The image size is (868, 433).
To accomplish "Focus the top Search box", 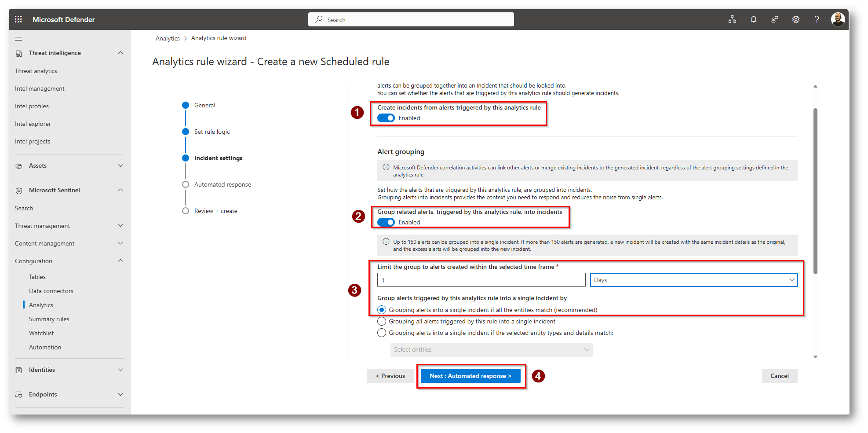I will point(411,19).
